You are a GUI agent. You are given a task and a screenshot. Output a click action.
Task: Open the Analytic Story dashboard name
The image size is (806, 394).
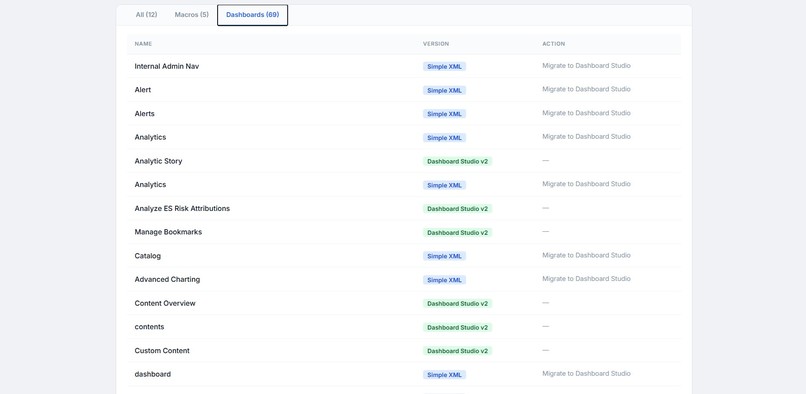(x=158, y=161)
